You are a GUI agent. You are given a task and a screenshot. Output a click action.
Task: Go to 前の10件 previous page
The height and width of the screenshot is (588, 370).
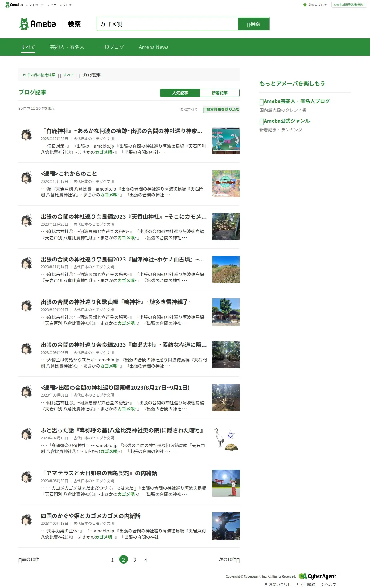29,560
